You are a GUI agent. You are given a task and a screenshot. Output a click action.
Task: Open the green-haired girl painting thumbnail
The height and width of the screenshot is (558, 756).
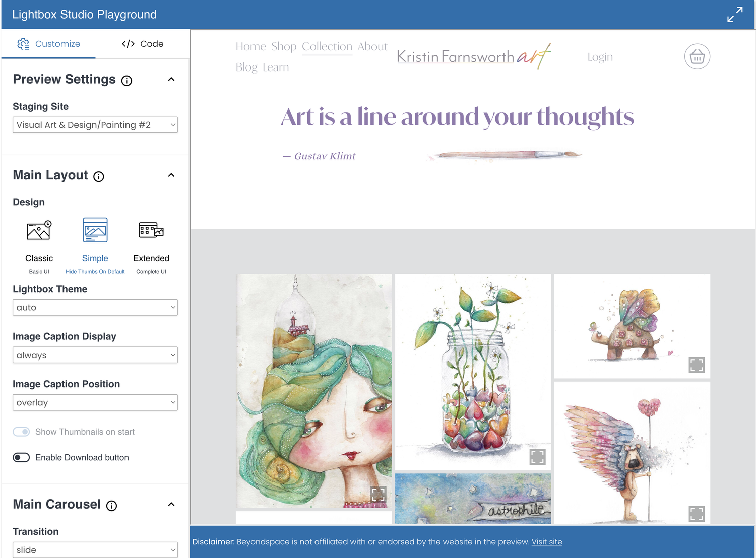point(313,391)
